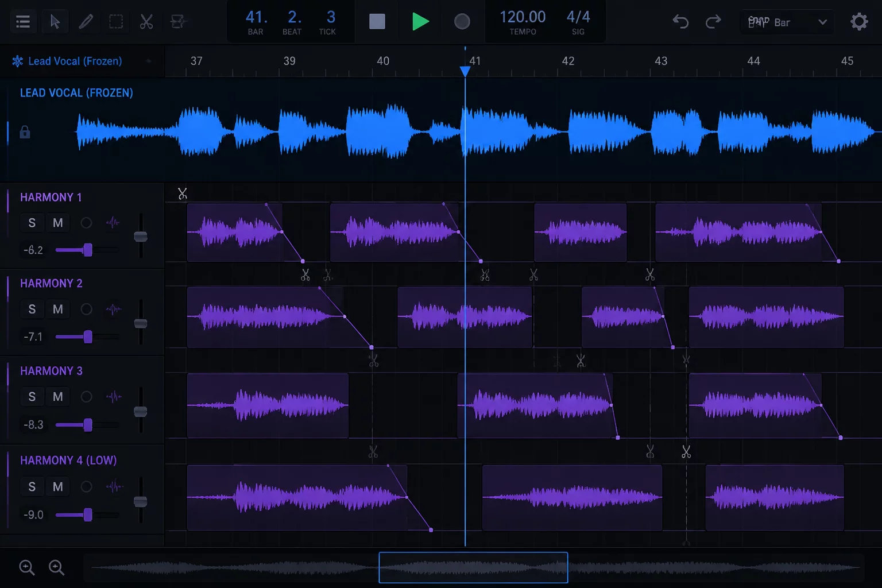Mute the Harmony 1 track
The width and height of the screenshot is (882, 588).
(x=58, y=223)
